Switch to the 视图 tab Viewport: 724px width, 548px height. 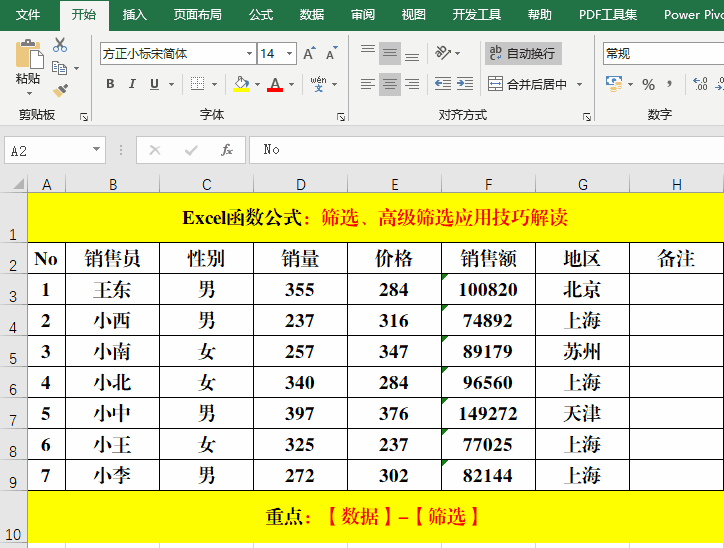413,15
